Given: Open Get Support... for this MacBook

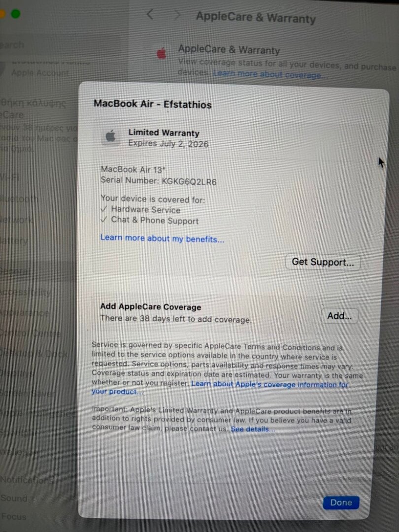Looking at the screenshot, I should [x=323, y=262].
